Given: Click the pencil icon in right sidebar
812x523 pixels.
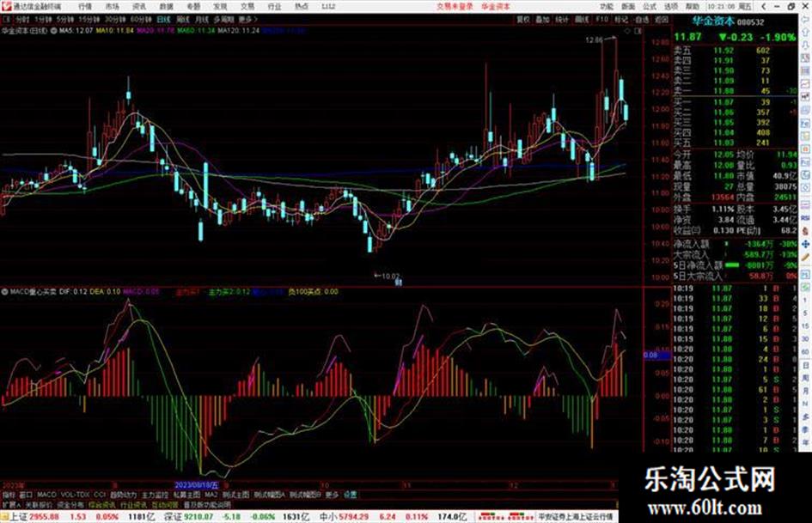Looking at the screenshot, I should (805, 257).
